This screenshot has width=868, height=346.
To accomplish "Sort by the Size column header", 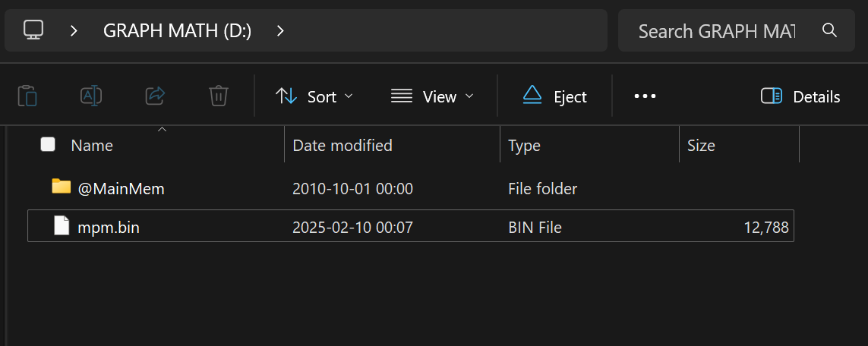I will pos(701,146).
